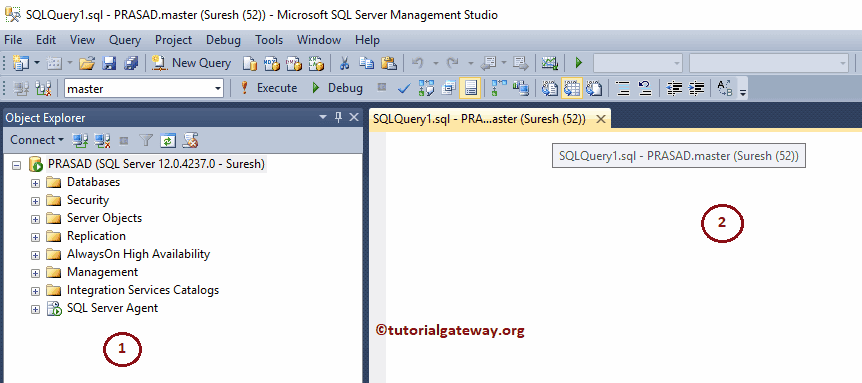Click the Paste clipboard icon
The image size is (862, 383).
coord(389,63)
